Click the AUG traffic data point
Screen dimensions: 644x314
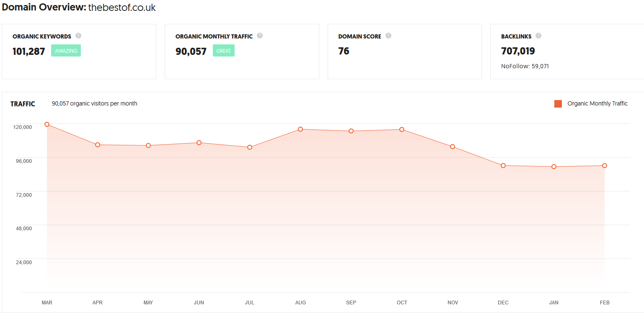(x=300, y=129)
